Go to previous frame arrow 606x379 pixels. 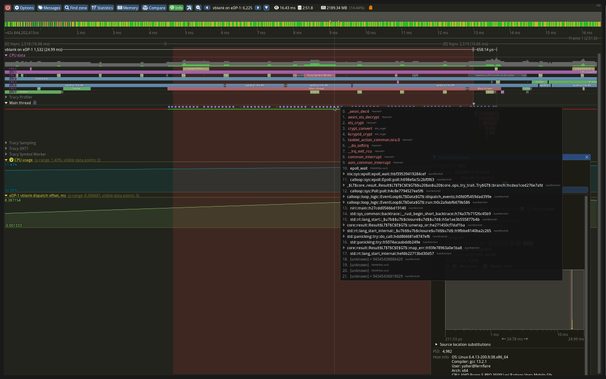(x=207, y=8)
